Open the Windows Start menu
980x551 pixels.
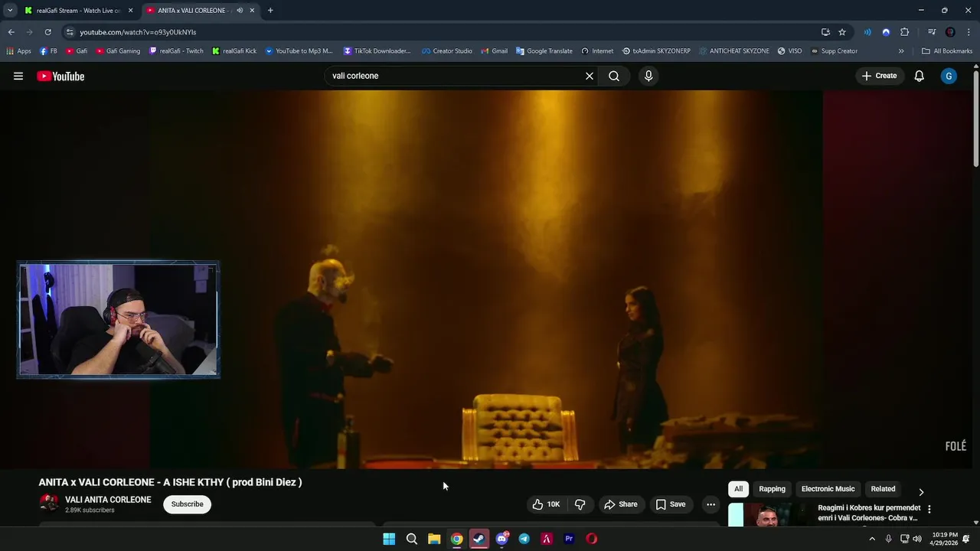pyautogui.click(x=389, y=539)
